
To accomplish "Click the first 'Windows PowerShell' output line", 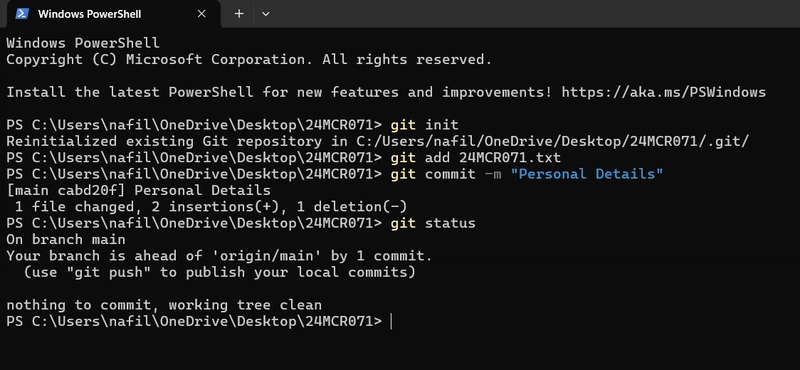I will 83,43.
